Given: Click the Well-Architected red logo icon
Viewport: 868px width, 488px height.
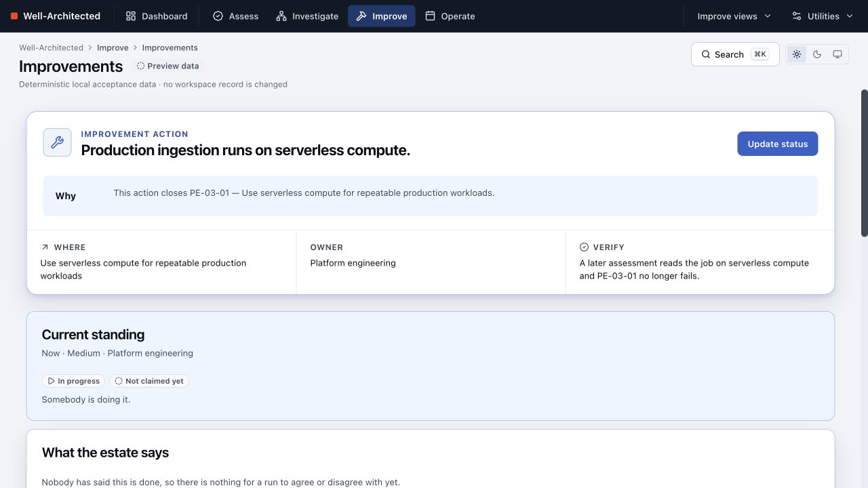Looking at the screenshot, I should coord(14,16).
